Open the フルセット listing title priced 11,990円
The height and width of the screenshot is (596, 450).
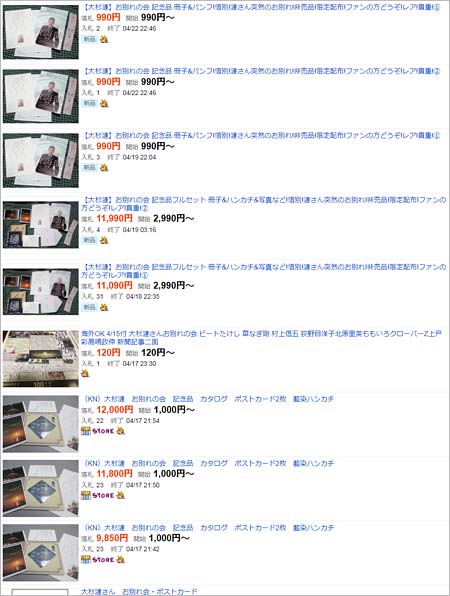(x=263, y=203)
